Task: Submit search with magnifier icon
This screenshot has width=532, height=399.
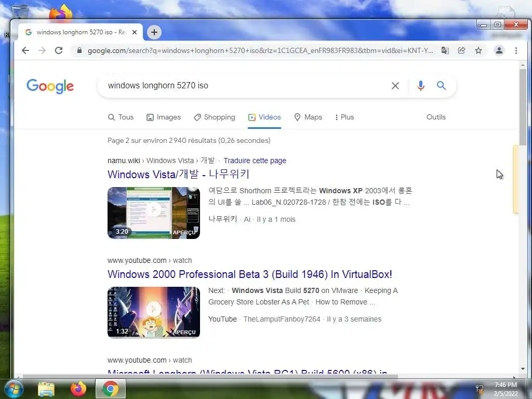Action: [x=441, y=86]
